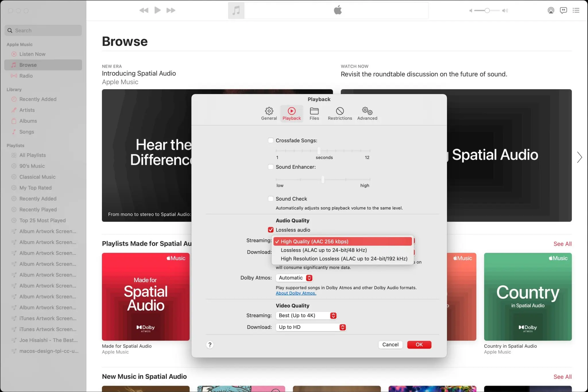The width and height of the screenshot is (588, 392).
Task: Select Radio in the Apple Music sidebar
Action: [26, 76]
